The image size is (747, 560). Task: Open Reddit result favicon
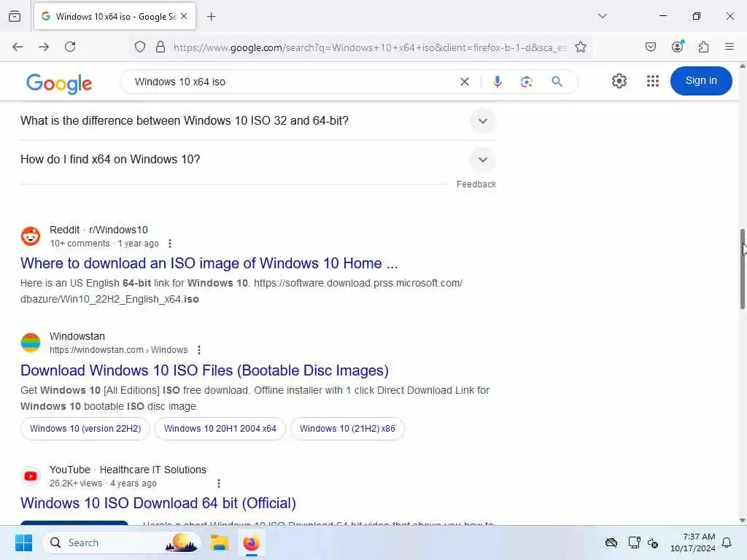[31, 236]
